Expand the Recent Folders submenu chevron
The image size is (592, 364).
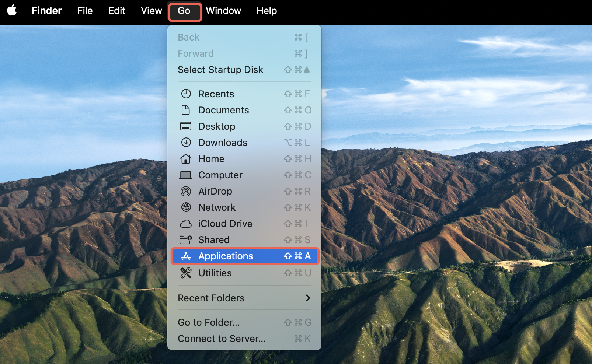(308, 298)
